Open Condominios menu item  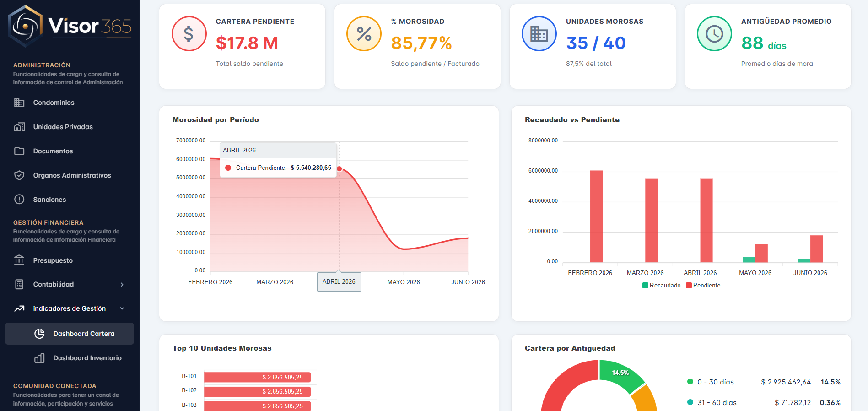pyautogui.click(x=70, y=103)
